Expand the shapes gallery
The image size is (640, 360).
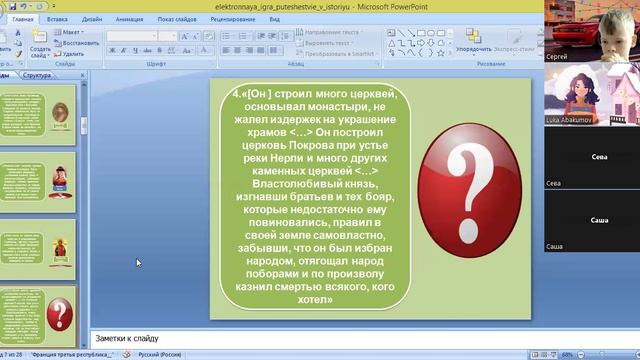tap(450, 53)
